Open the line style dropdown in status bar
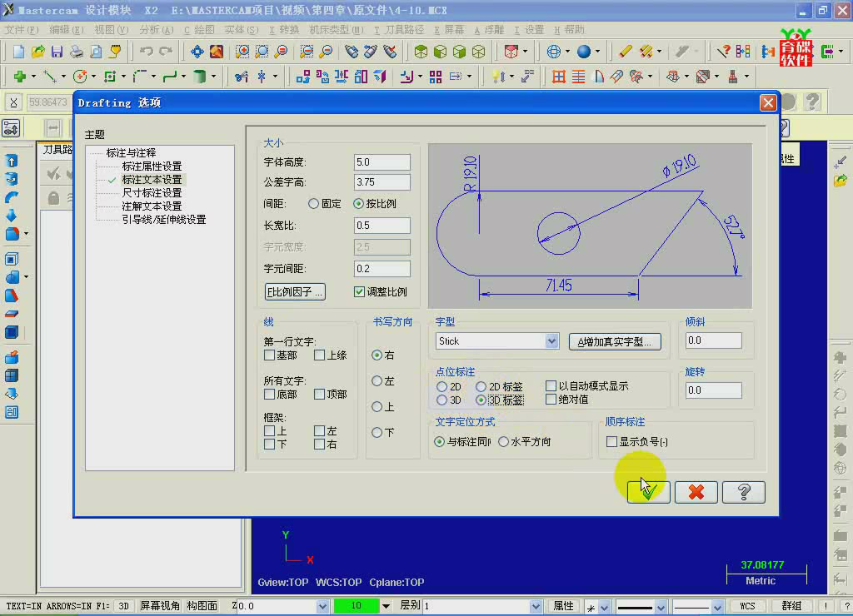The width and height of the screenshot is (853, 616). (661, 607)
